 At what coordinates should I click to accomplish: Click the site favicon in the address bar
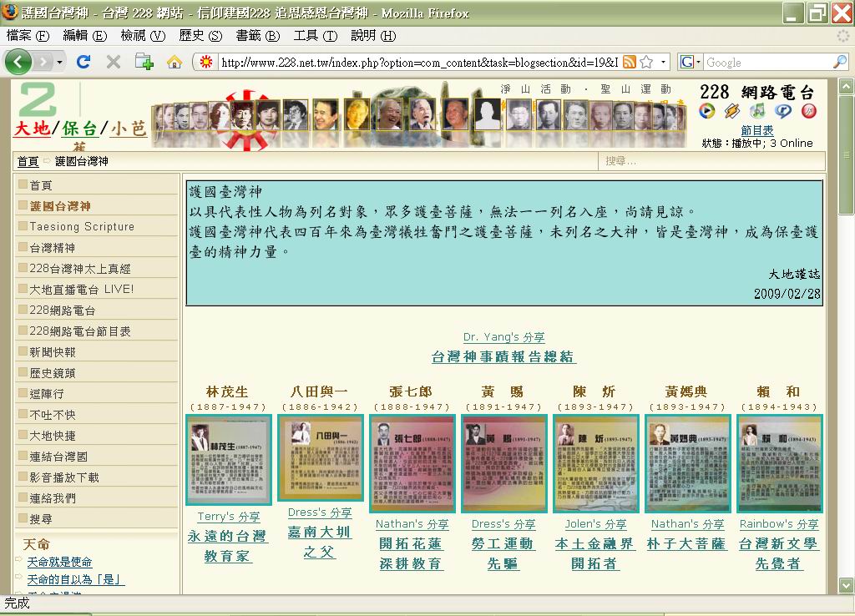tap(206, 62)
